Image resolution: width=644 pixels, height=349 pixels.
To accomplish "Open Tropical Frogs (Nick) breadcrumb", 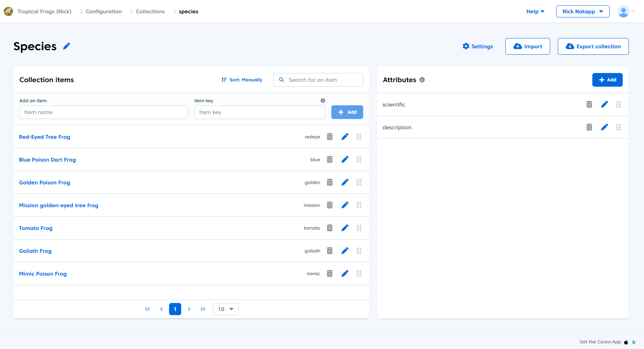I will click(44, 11).
